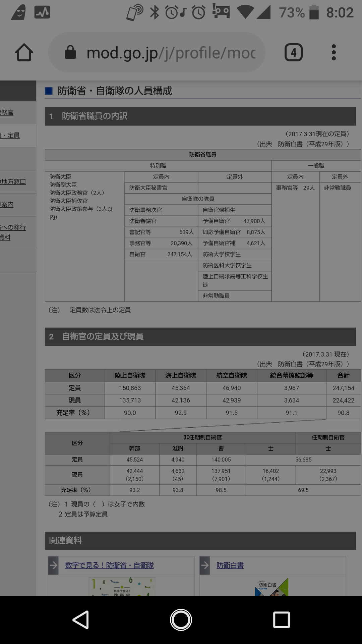Tap the Android recent apps square button

282,620
